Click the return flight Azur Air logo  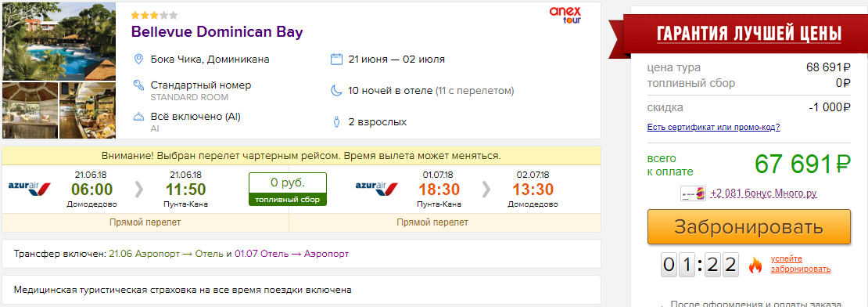[376, 188]
